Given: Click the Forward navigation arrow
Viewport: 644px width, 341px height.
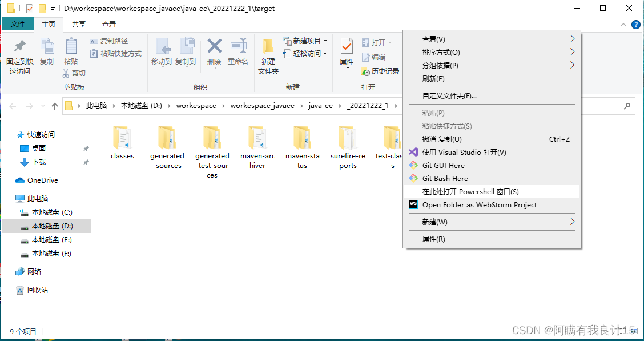Looking at the screenshot, I should tap(29, 106).
